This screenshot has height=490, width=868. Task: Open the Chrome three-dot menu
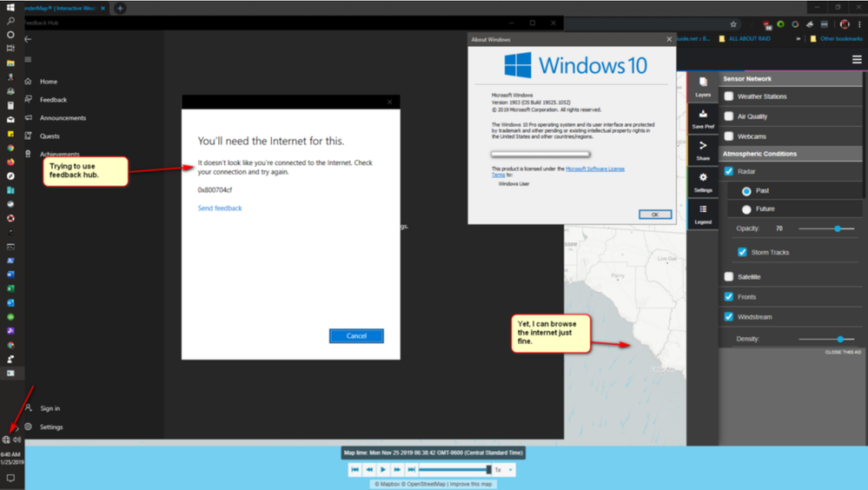(x=859, y=23)
